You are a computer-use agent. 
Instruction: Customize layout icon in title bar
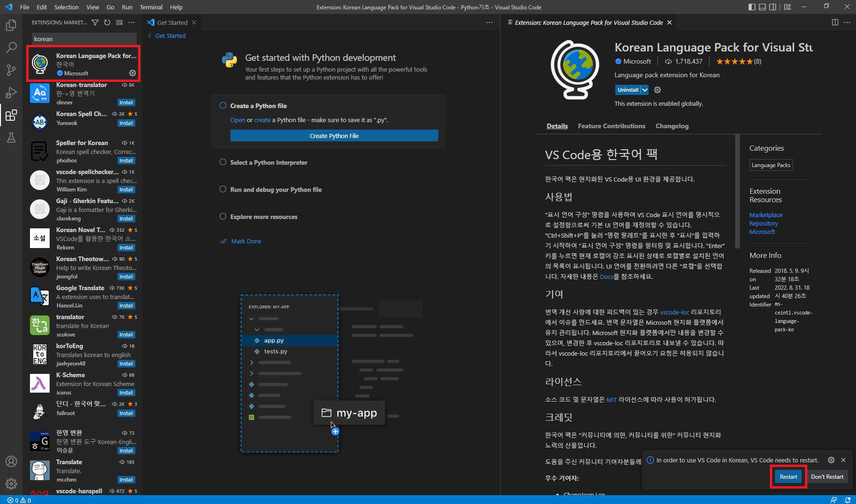[788, 7]
